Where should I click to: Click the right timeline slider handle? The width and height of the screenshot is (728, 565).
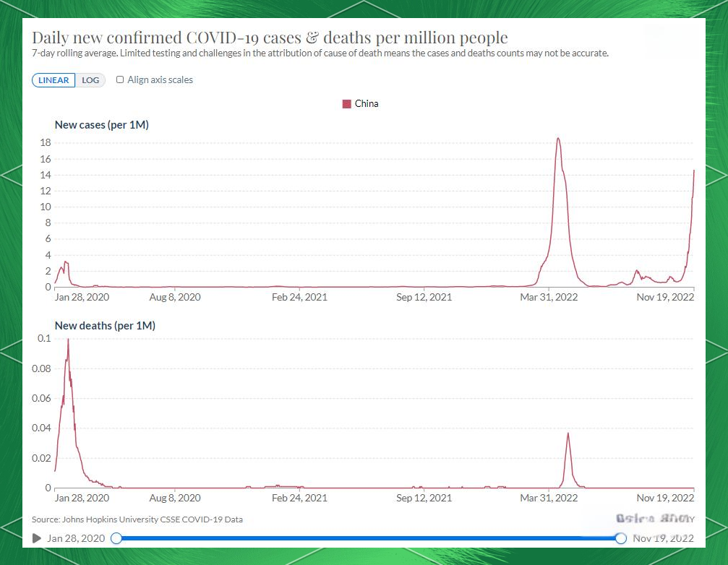[x=620, y=538]
